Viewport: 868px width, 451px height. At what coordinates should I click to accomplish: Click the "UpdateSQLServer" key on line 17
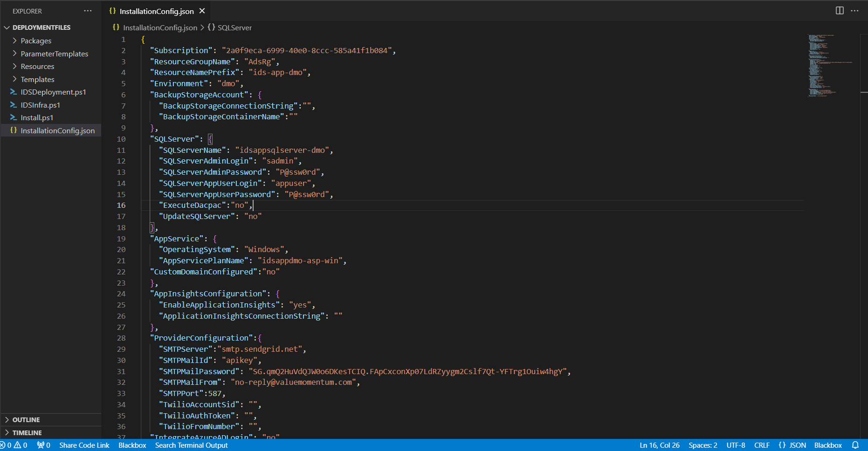(197, 217)
